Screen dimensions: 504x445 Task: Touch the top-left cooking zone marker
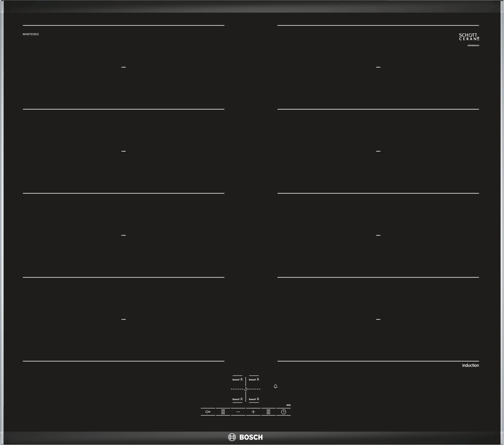pos(123,67)
